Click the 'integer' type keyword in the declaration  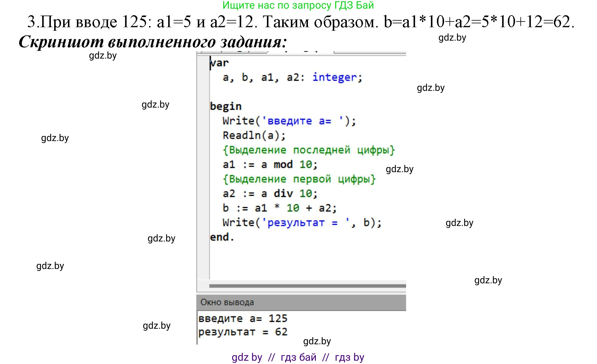coord(334,77)
